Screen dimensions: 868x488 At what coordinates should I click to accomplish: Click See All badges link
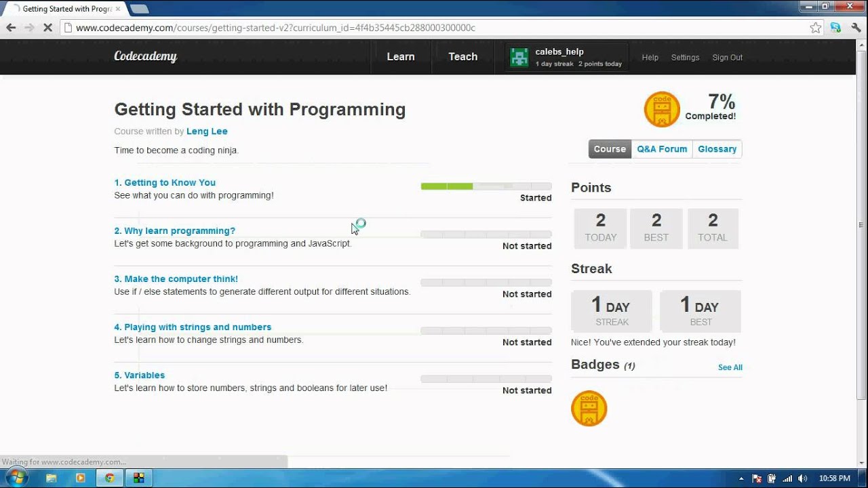click(x=730, y=367)
